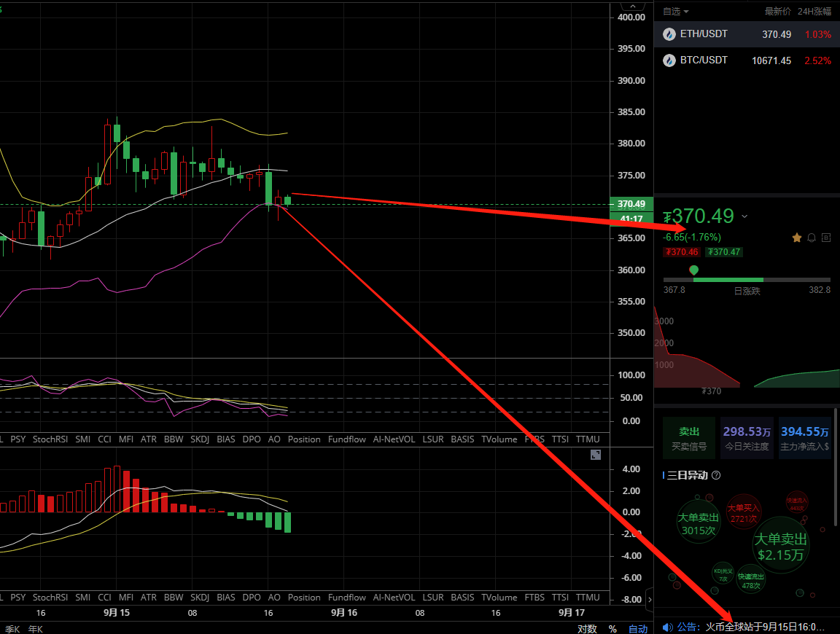Select PSY in the indicator row above the time axis
Screen dimensions: 840x634
17,597
